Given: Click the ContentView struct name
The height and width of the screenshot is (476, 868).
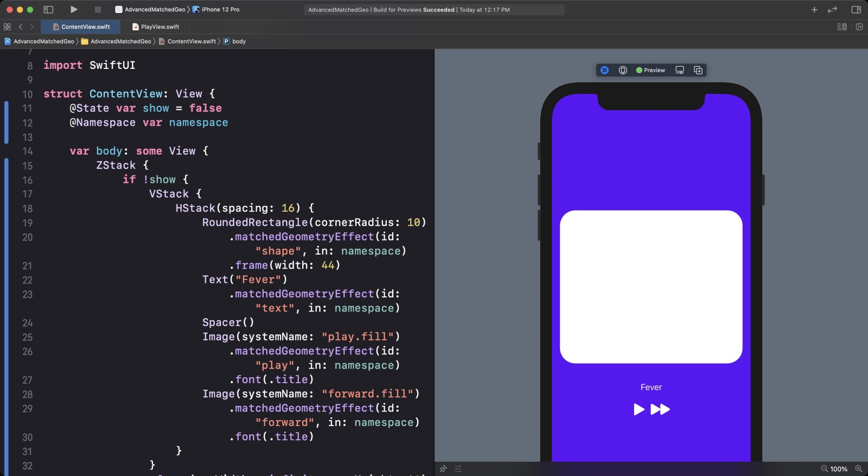Looking at the screenshot, I should [x=126, y=94].
